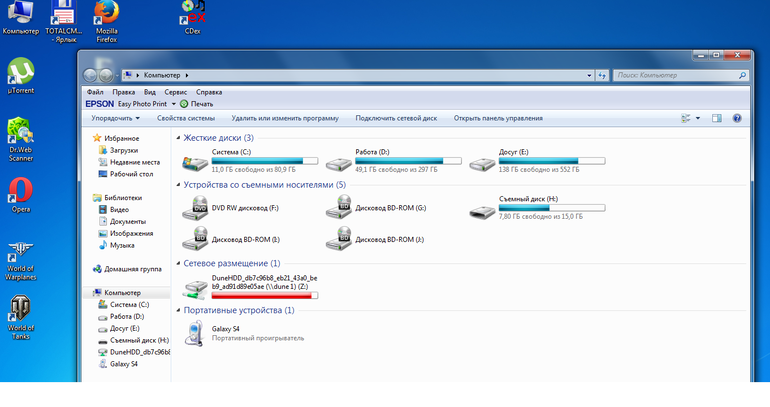Click Подключить сетевой диск
770x407 pixels.
pos(396,118)
